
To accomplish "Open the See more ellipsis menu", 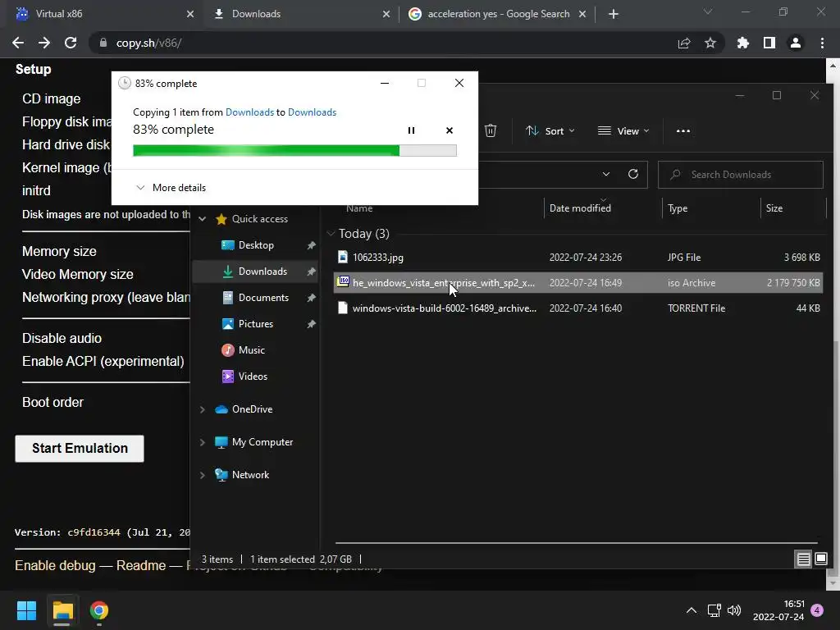I will (x=683, y=130).
